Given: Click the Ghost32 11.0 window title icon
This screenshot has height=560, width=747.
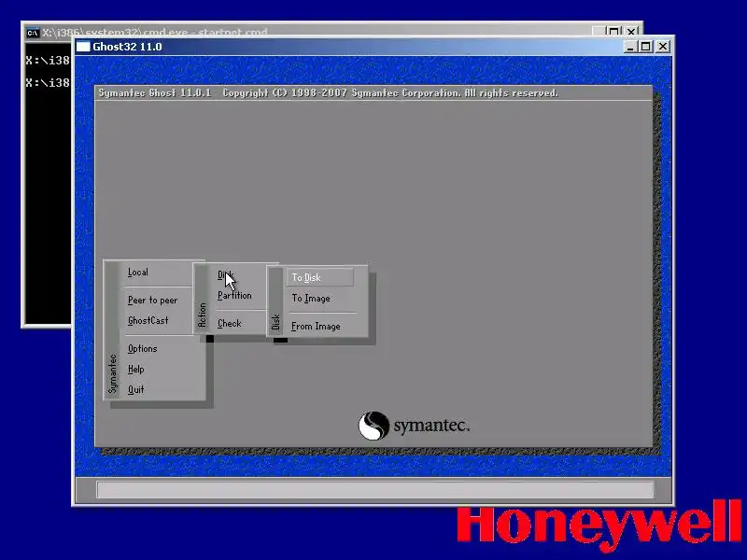Looking at the screenshot, I should pos(83,47).
